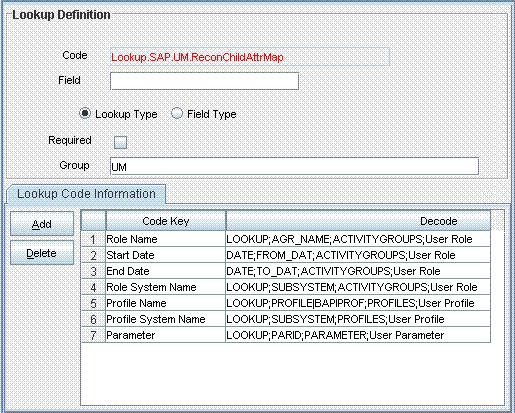
Task: Click the Decode column header
Action: click(358, 221)
